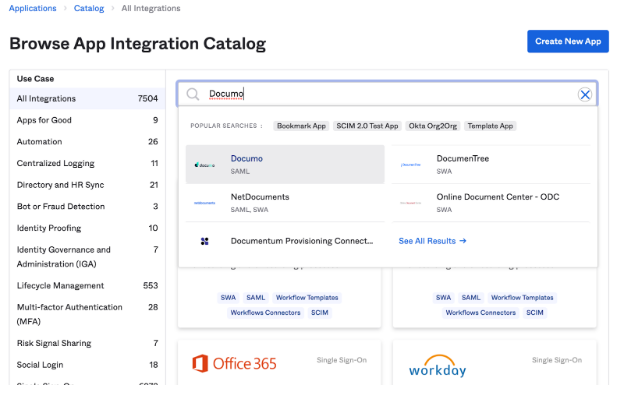Click the search magnifier icon
This screenshot has width=618, height=403.
point(193,94)
